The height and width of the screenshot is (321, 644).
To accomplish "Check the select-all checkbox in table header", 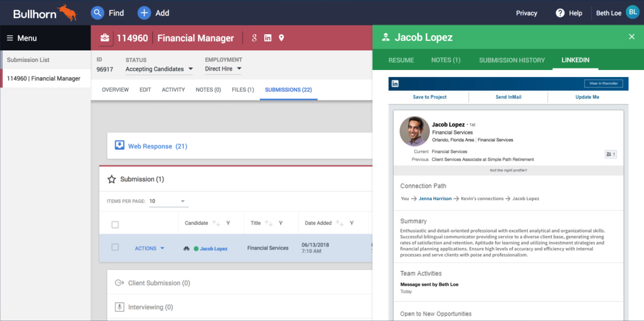I will (115, 225).
